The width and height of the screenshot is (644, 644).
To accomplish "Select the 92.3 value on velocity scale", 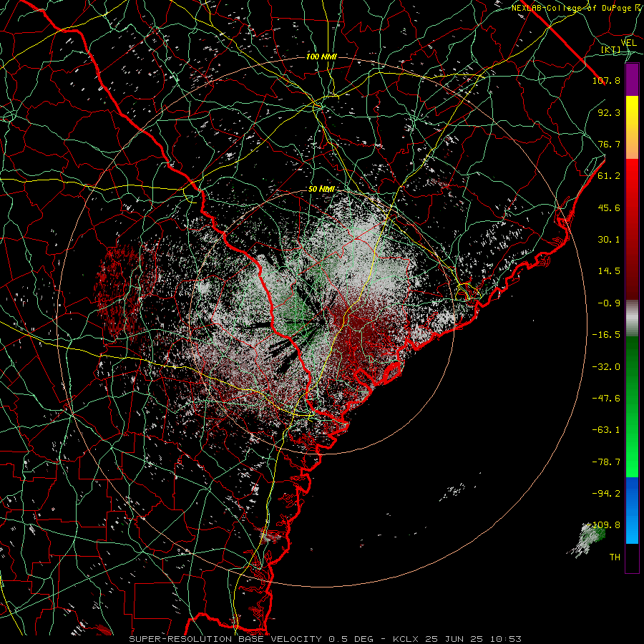I will [x=609, y=112].
